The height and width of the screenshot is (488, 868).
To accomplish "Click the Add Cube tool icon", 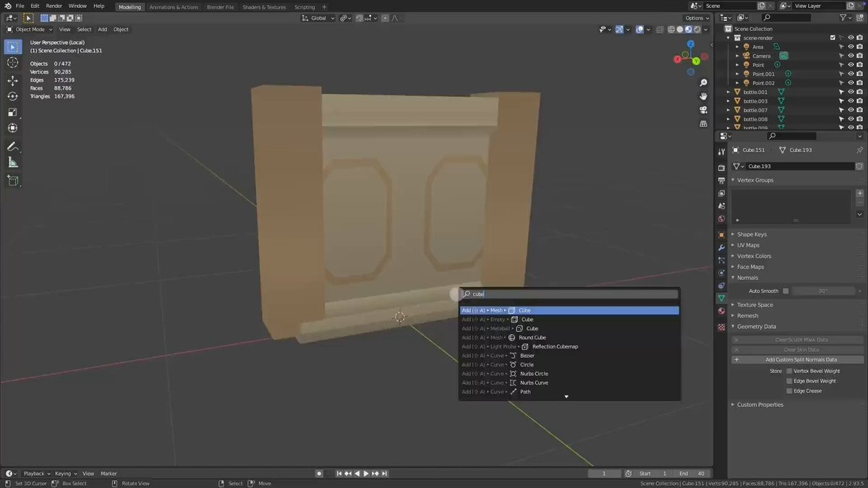I will pyautogui.click(x=12, y=181).
